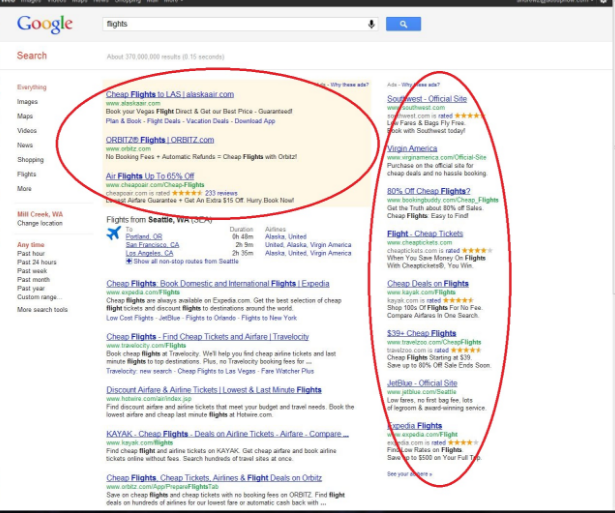The image size is (615, 513).
Task: Select the Flights filter in sidebar
Action: coord(26,174)
